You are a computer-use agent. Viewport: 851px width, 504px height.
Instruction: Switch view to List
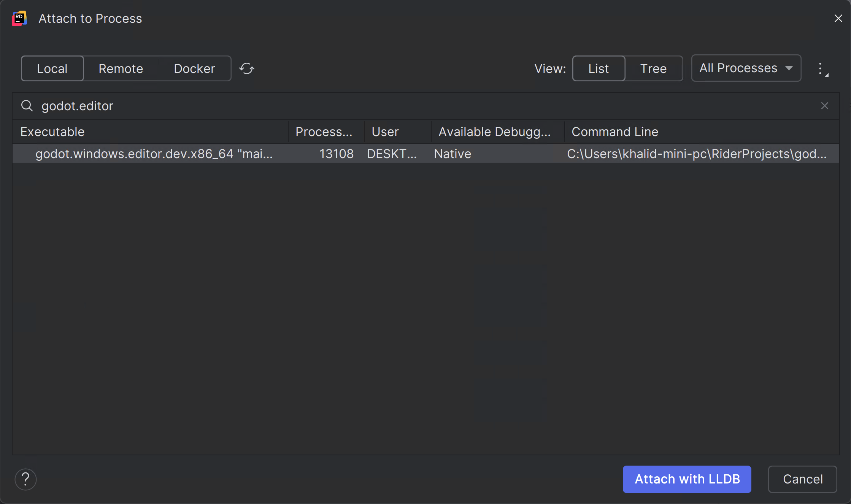pyautogui.click(x=598, y=68)
